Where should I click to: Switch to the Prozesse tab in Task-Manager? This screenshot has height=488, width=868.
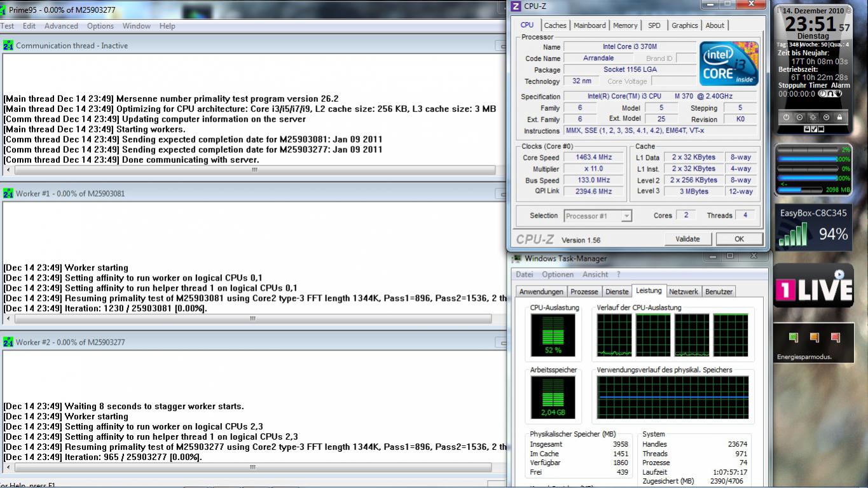tap(584, 291)
